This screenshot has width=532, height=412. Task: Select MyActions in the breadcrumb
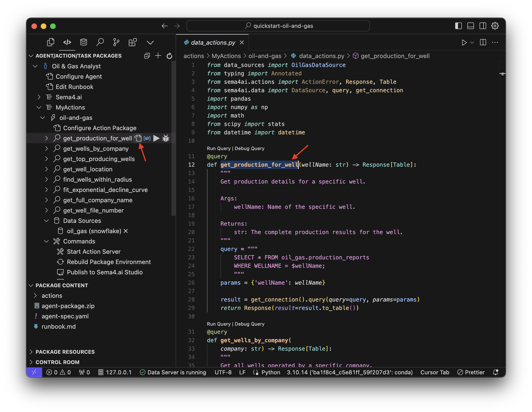pyautogui.click(x=226, y=56)
